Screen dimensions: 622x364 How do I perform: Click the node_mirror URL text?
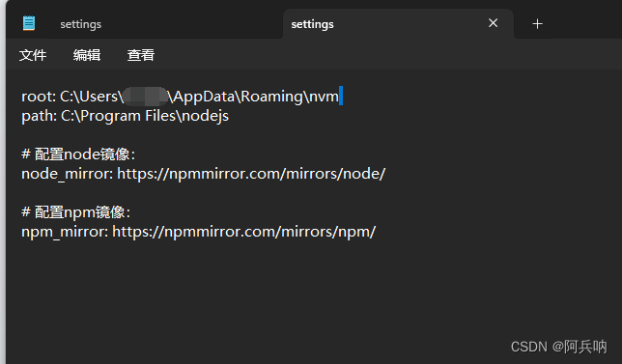pos(251,174)
